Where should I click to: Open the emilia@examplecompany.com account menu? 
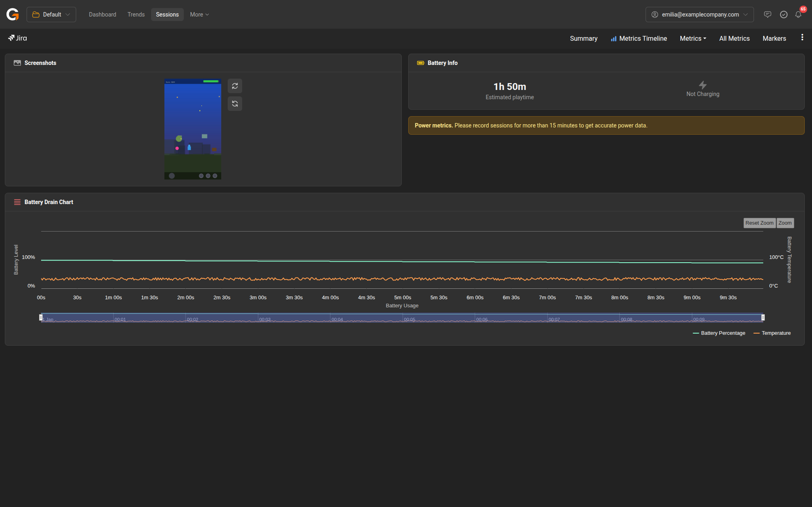tap(699, 15)
